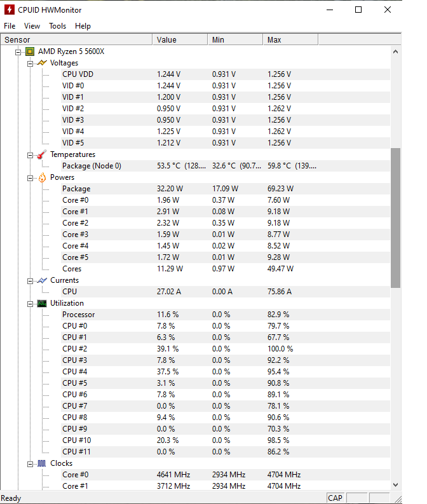
Task: Select the CPU #7 utilization row
Action: pos(226,406)
